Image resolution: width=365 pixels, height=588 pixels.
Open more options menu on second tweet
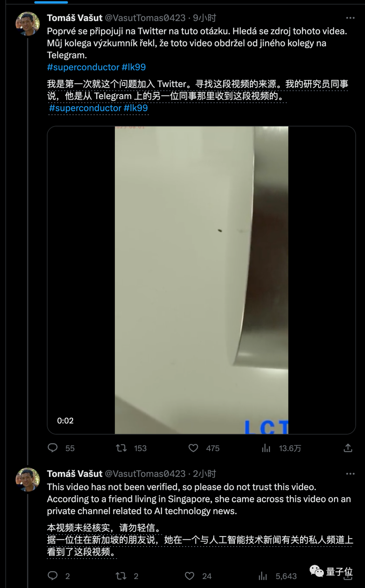[x=350, y=474]
